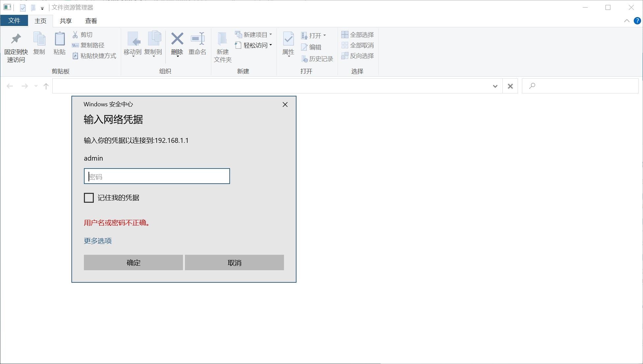Open the address bar history dropdown
This screenshot has width=643, height=364.
495,86
